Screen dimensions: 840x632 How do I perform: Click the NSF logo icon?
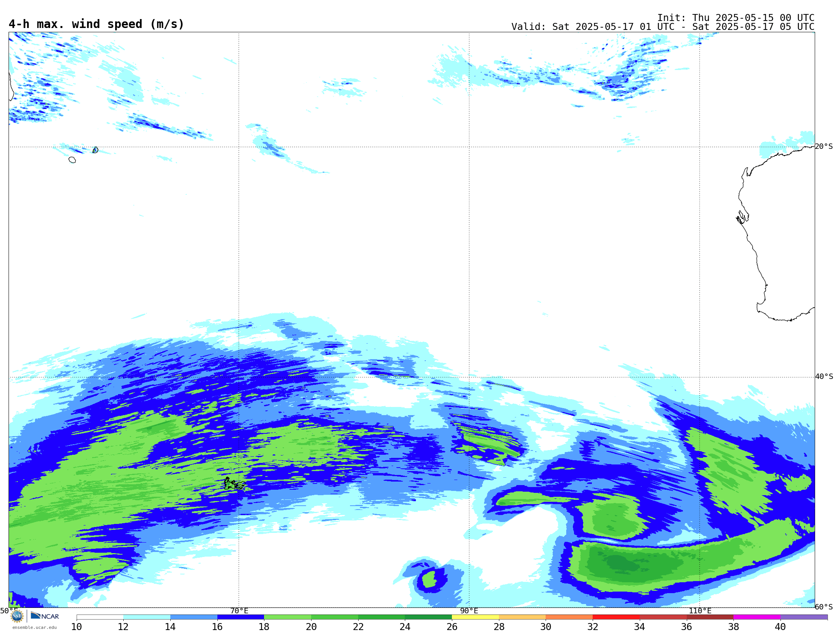click(17, 616)
